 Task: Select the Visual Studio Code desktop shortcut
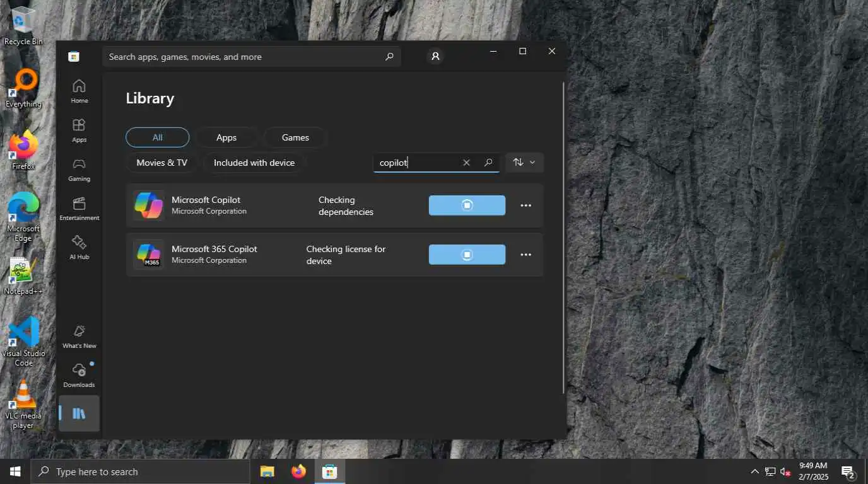(x=23, y=341)
